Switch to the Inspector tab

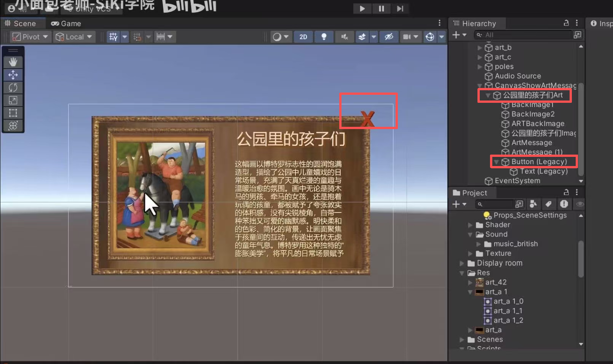coord(601,23)
